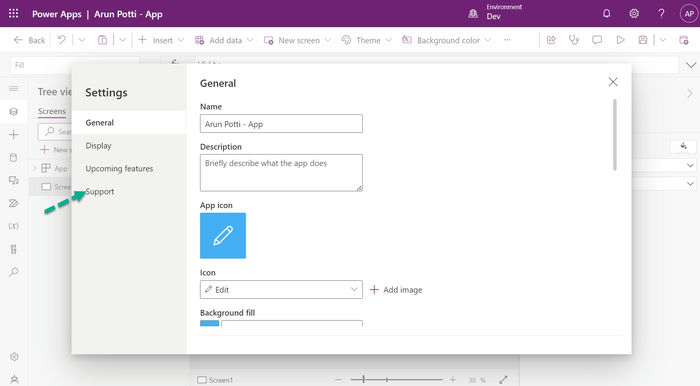Image resolution: width=700 pixels, height=386 pixels.
Task: Click the Background fill color swatch
Action: click(209, 324)
